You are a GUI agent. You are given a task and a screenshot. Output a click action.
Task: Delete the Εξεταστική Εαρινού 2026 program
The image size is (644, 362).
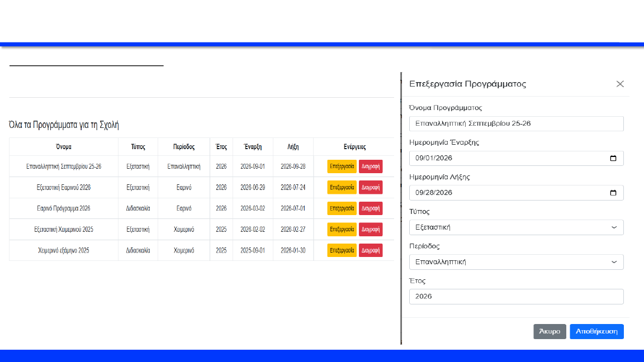[x=371, y=187]
